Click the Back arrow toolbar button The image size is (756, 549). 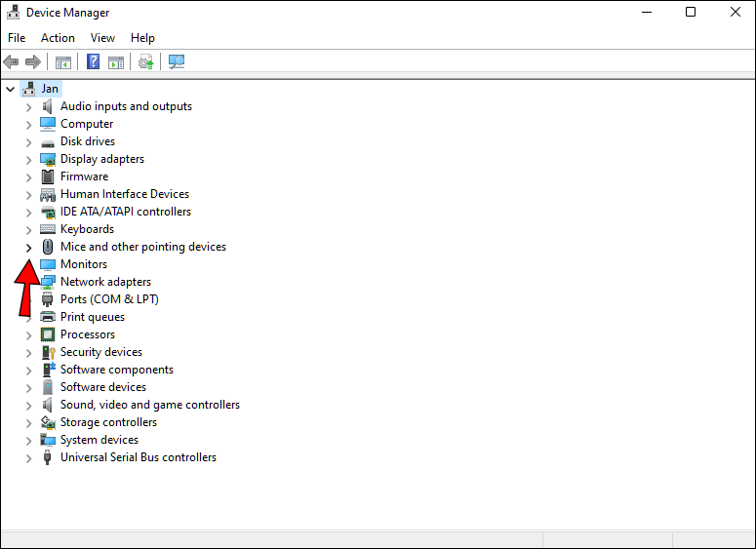(x=11, y=61)
